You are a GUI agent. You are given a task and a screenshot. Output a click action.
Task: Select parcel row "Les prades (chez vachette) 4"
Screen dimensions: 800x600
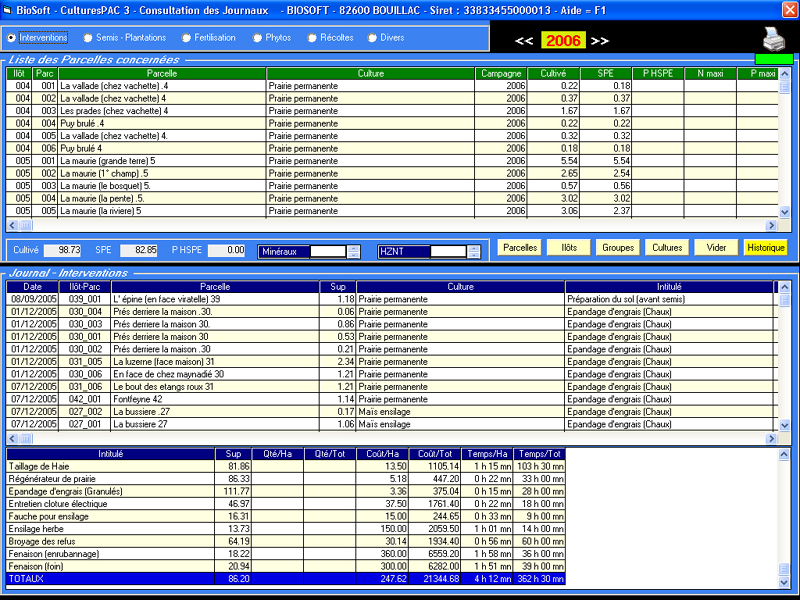tap(392, 111)
